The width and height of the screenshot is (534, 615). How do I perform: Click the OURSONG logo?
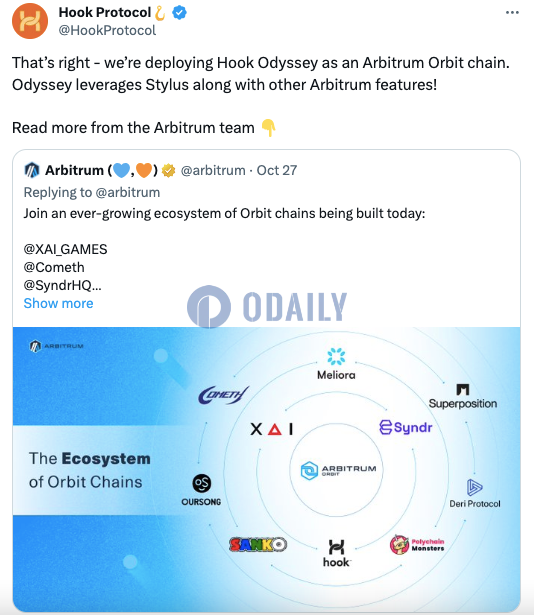201,490
